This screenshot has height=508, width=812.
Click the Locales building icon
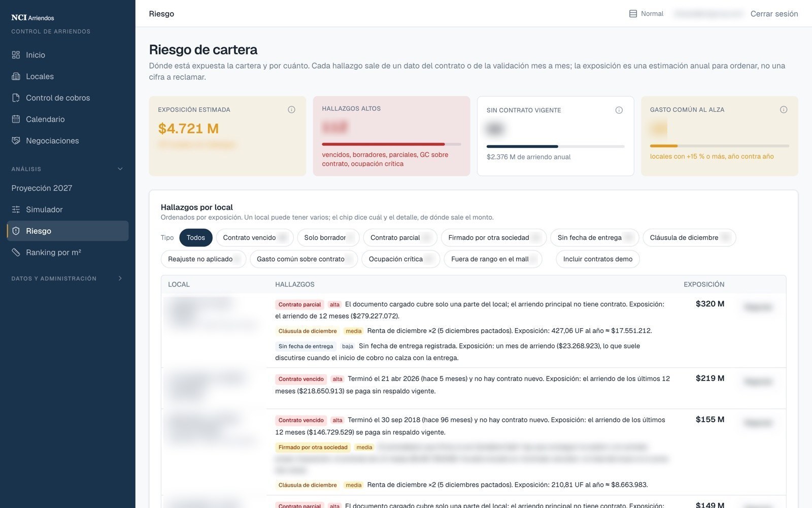[16, 76]
